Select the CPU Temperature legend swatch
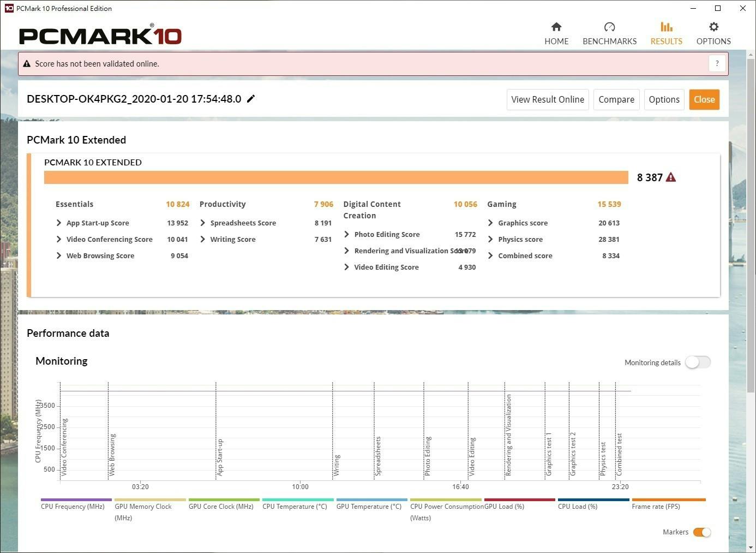This screenshot has width=756, height=553. point(298,500)
